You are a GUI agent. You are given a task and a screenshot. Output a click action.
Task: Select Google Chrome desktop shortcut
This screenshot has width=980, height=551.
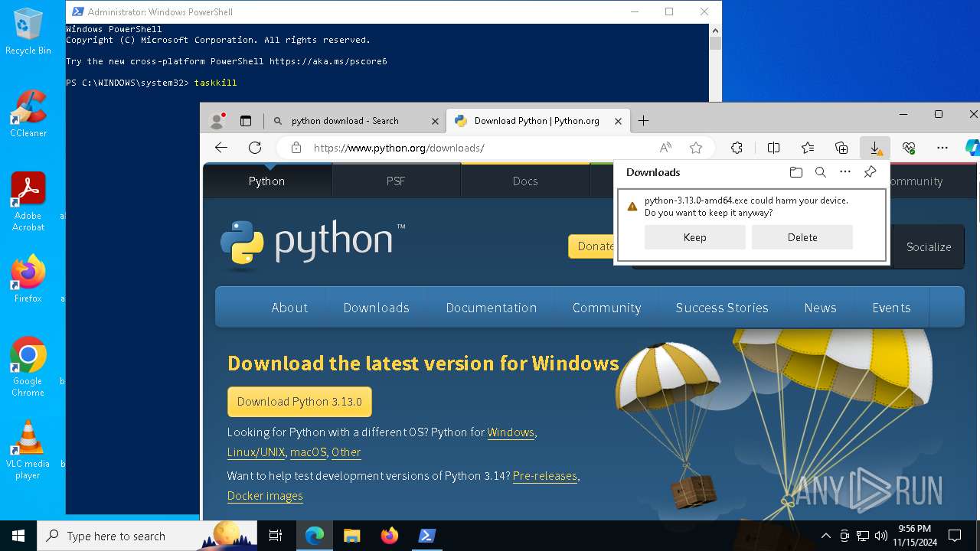28,367
